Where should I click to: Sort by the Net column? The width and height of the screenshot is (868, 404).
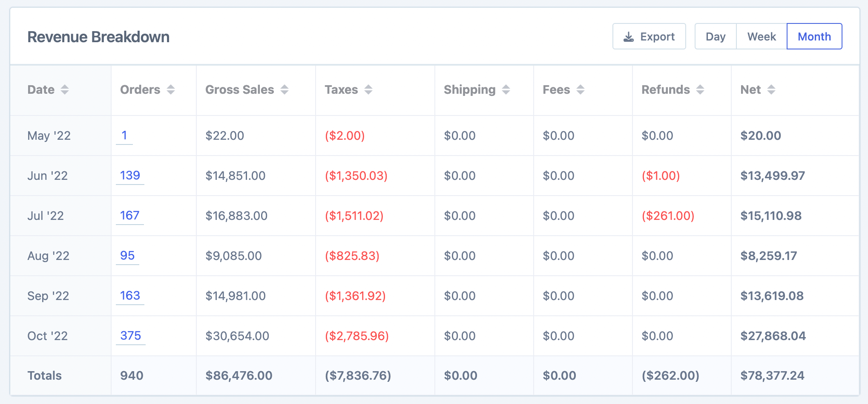point(771,90)
